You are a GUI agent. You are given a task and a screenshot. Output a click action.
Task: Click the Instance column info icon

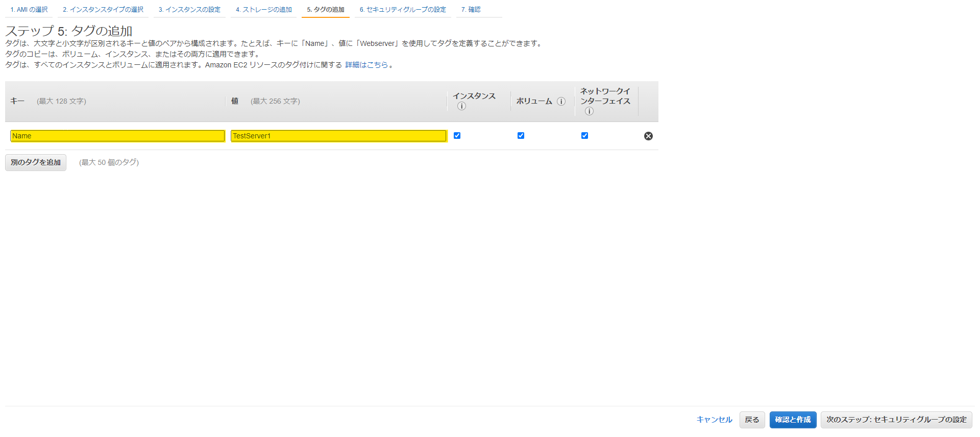click(x=461, y=106)
